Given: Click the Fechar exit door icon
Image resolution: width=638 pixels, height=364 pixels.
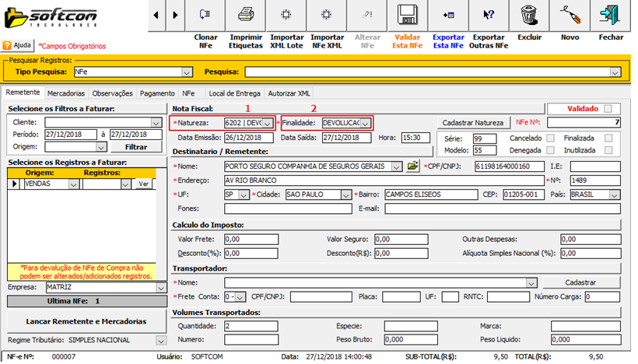Looking at the screenshot, I should [610, 15].
